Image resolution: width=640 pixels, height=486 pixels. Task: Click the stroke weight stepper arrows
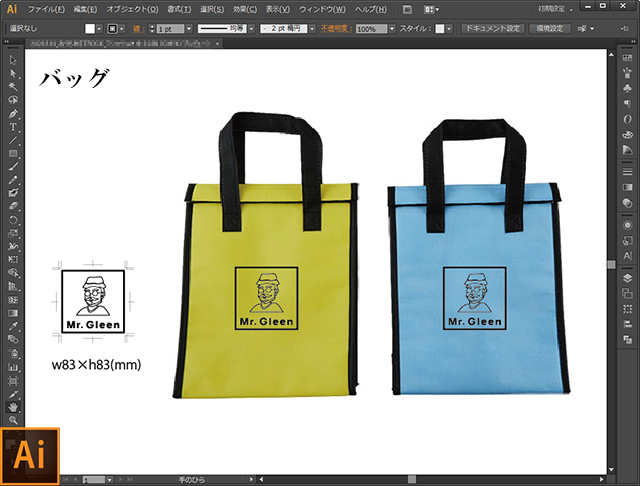click(153, 29)
